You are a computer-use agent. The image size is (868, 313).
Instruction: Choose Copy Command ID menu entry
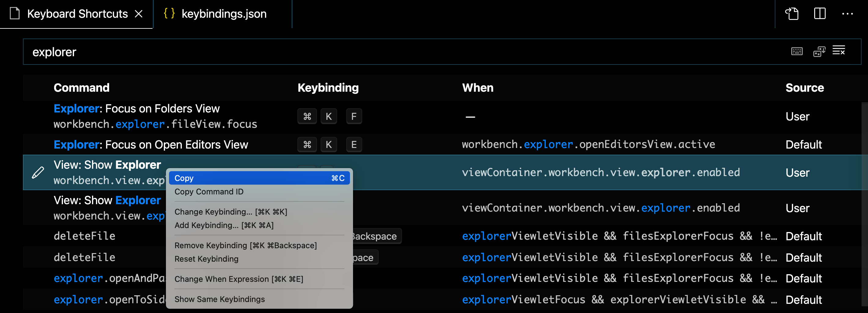[x=208, y=192]
